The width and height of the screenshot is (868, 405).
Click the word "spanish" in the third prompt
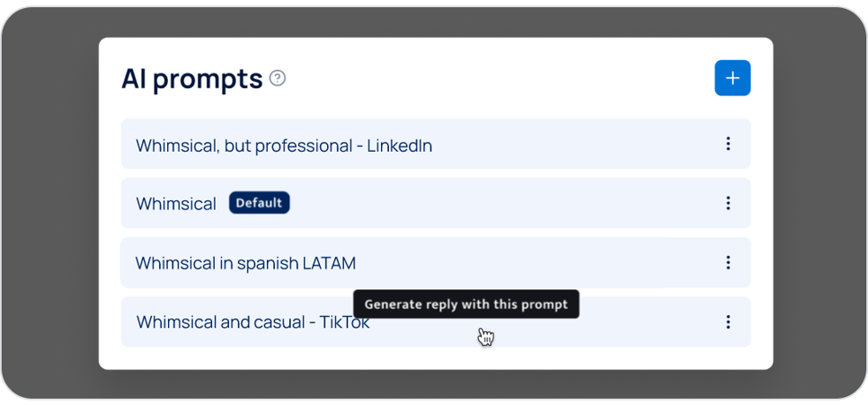tap(266, 264)
